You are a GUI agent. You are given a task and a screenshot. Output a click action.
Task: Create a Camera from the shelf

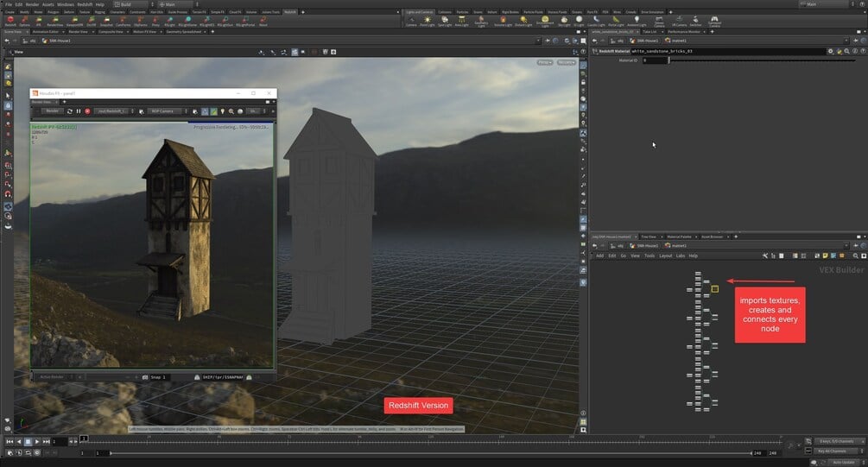[x=411, y=21]
